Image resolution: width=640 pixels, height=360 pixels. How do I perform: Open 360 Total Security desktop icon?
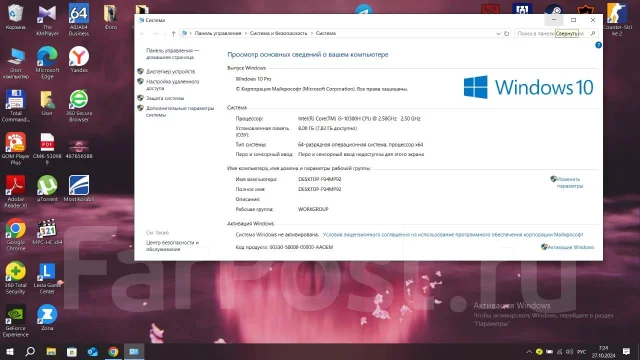pos(16,278)
